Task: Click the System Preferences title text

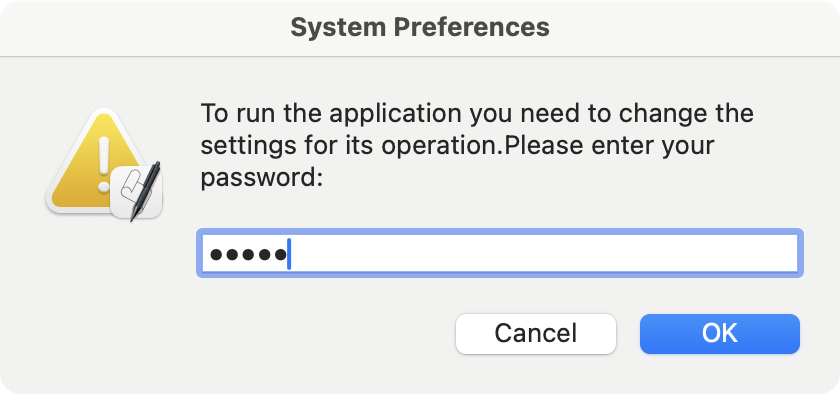Action: tap(420, 27)
